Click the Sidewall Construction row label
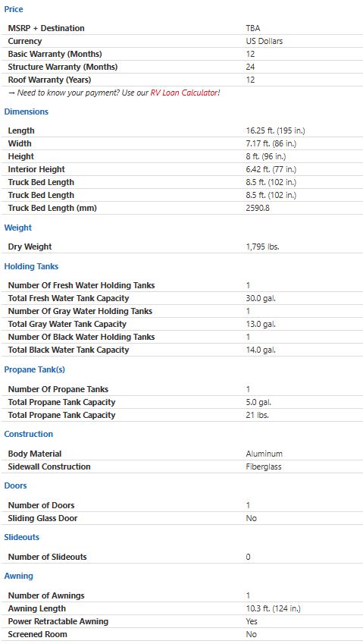This screenshot has height=644, width=363. tap(49, 467)
